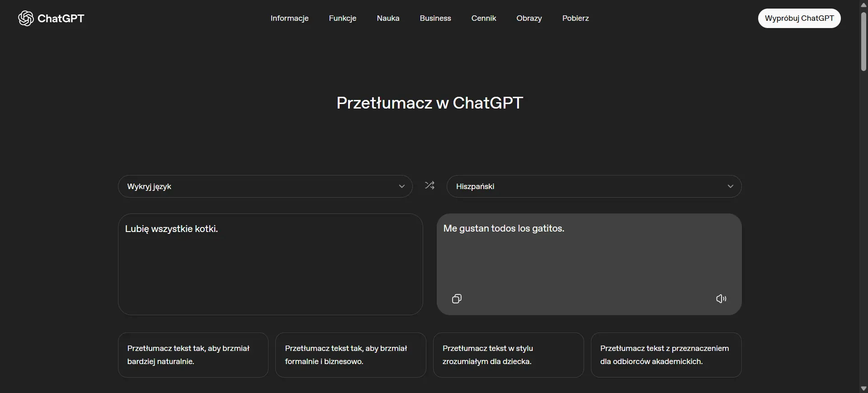Image resolution: width=868 pixels, height=393 pixels.
Task: Click the scrollbar up arrow
Action: pos(863,5)
